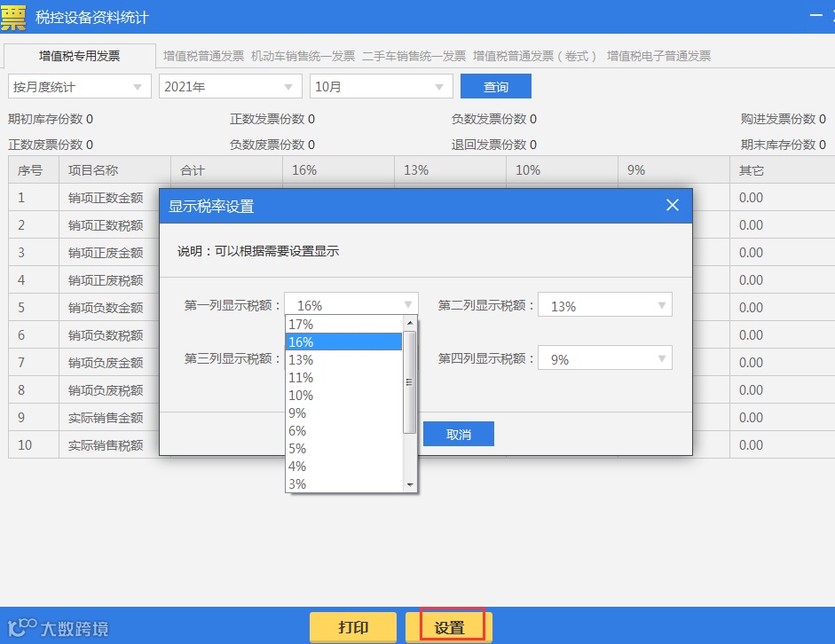Expand the 按月度统计 dropdown
Viewport: 835px width, 644px height.
tap(80, 86)
